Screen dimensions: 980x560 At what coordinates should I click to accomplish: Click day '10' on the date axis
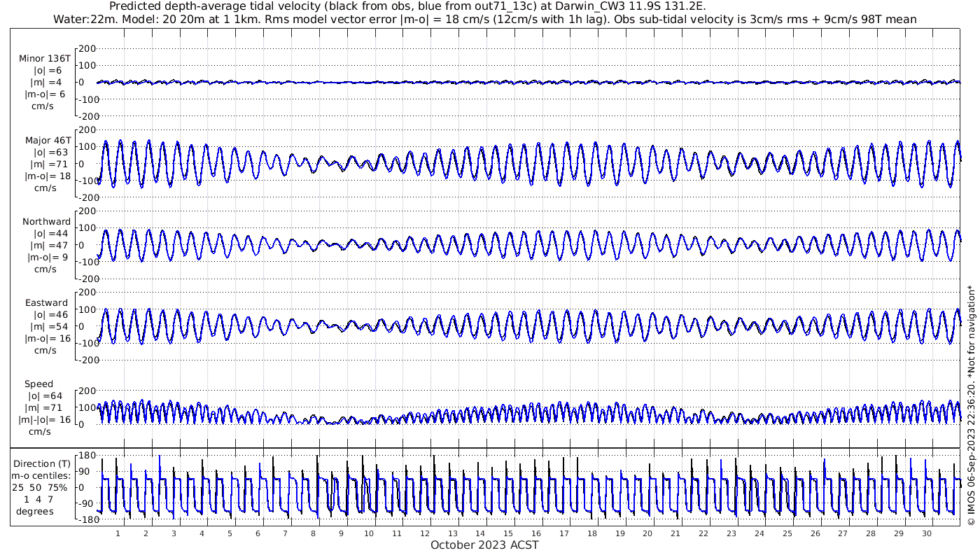click(x=369, y=533)
